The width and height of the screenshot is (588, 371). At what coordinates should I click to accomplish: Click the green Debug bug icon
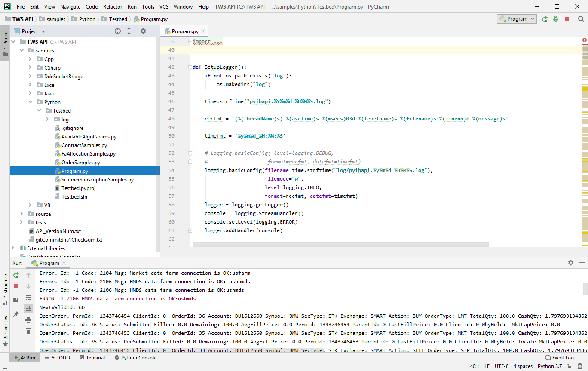click(x=556, y=19)
